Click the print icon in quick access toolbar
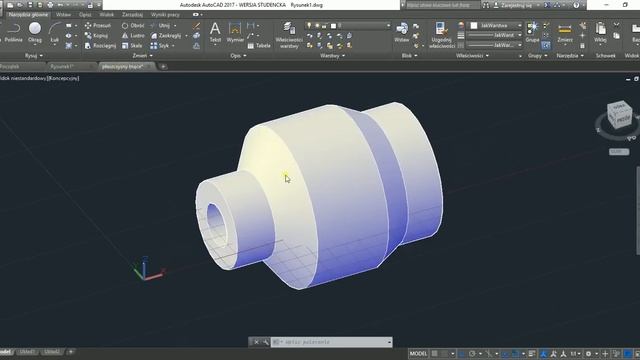 50,5
